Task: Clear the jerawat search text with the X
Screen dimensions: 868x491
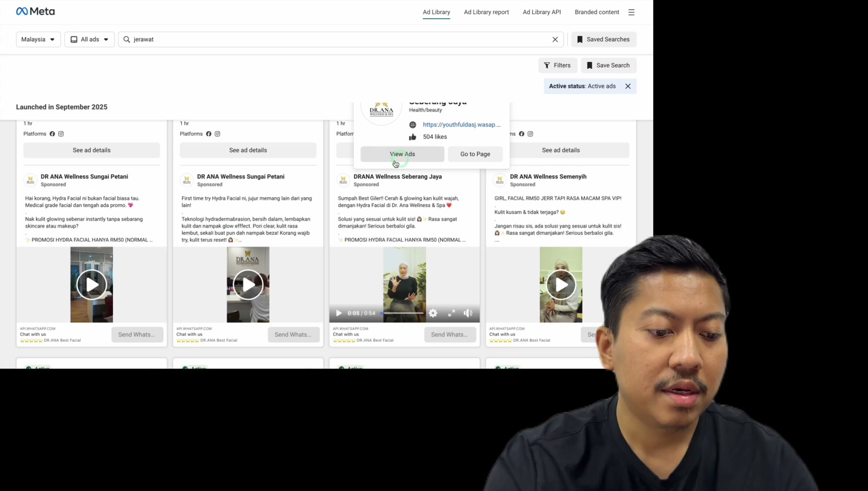Action: coord(555,40)
